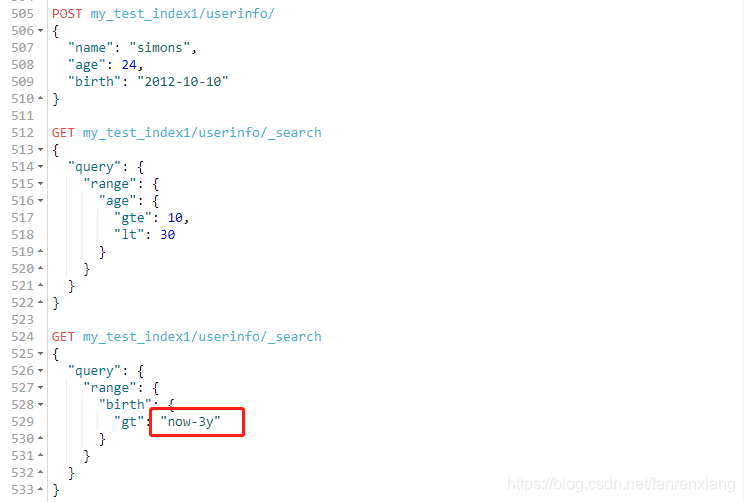Collapse the request body at line 525
Screen dimensions: 744x502
(40, 354)
